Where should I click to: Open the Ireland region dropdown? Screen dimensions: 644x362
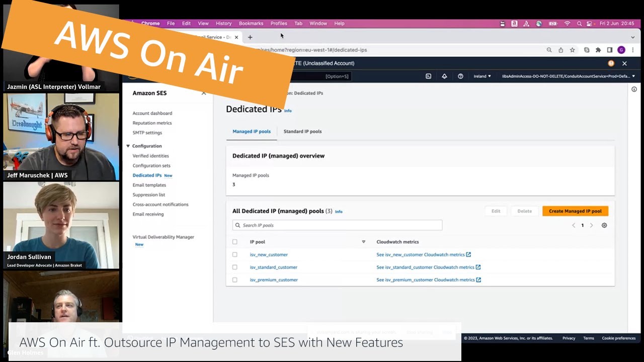[482, 76]
